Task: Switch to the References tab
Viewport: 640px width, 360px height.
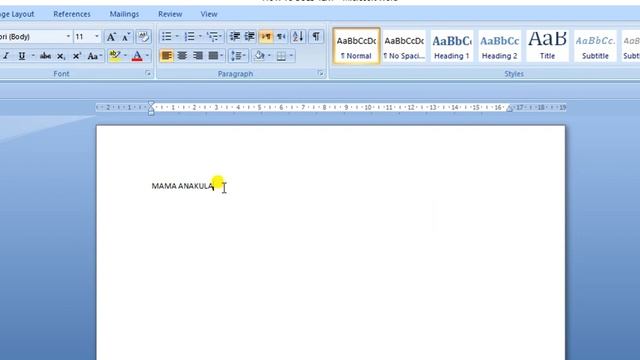Action: coord(72,14)
